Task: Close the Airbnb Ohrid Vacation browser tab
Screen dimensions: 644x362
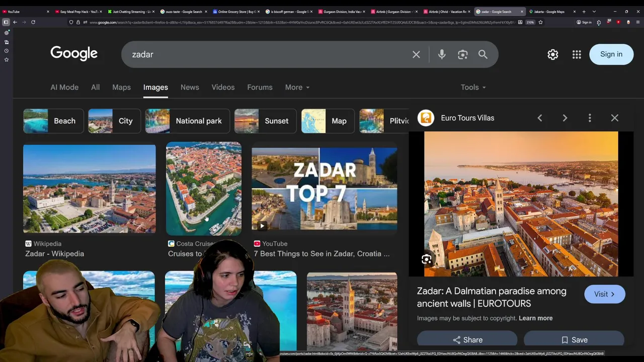Action: [x=469, y=12]
